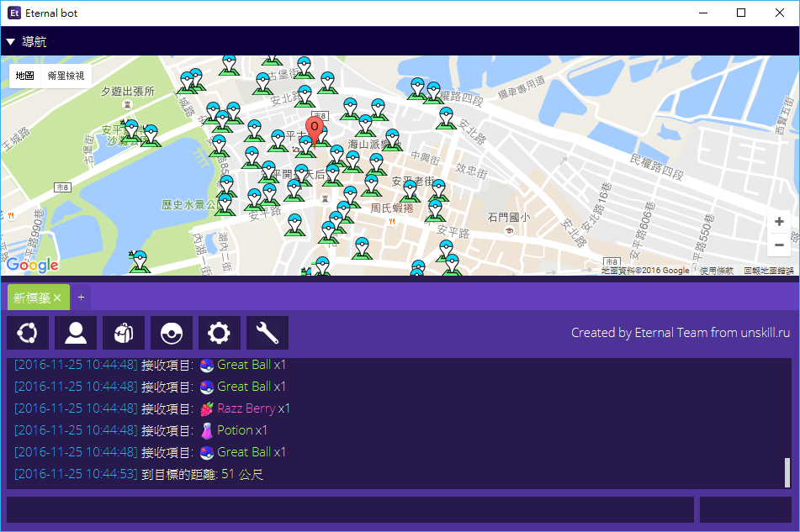This screenshot has height=532, width=800.
Task: Open the wrench tools icon
Action: 268,333
